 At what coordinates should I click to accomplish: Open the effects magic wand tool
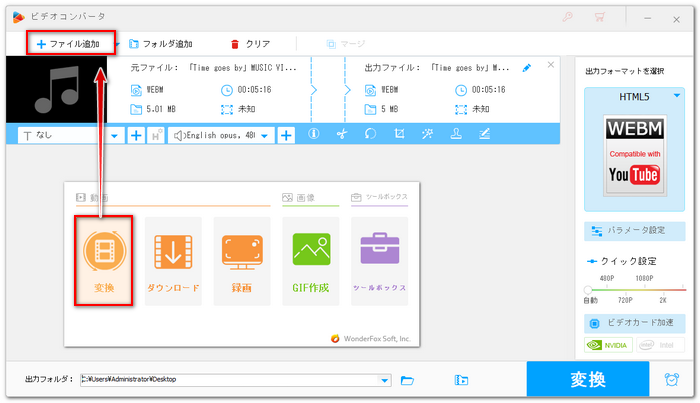coord(427,134)
